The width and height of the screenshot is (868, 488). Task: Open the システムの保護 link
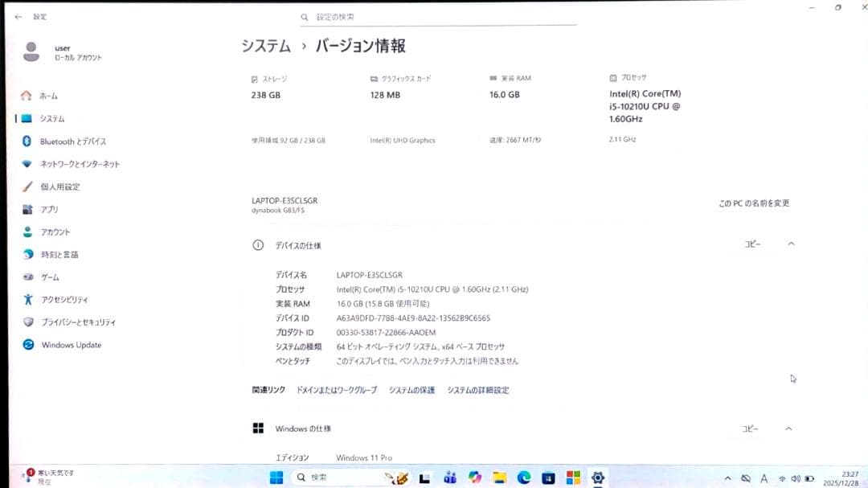[411, 390]
